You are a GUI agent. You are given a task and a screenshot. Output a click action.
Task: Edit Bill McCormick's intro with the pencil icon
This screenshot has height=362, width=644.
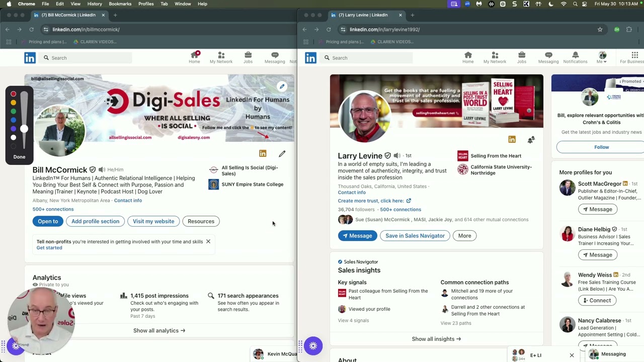(282, 153)
